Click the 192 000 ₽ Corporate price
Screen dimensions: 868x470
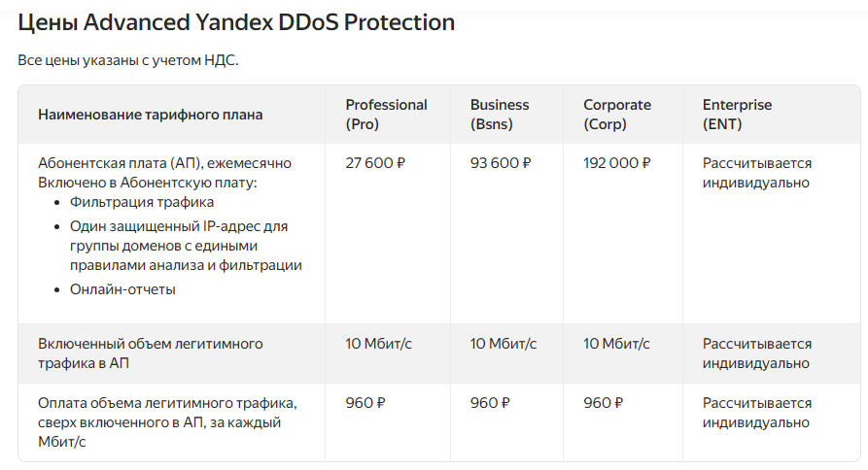617,163
